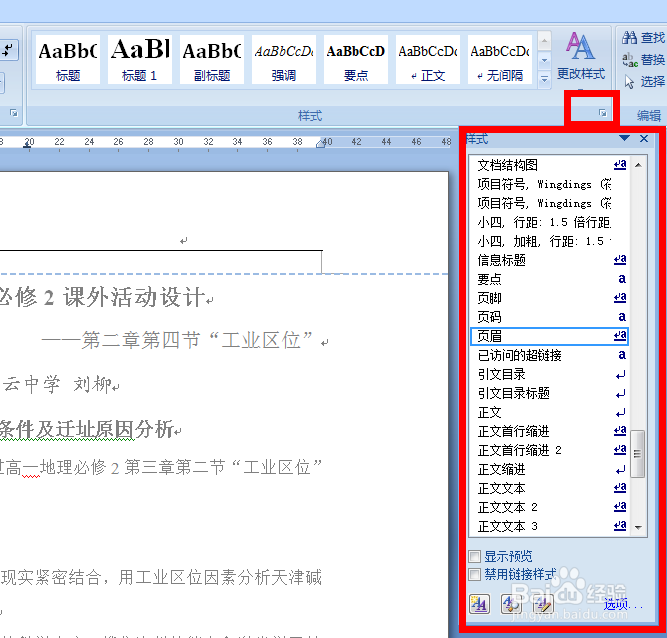667x638 pixels.
Task: Close the 样式 task pane
Action: [x=644, y=138]
